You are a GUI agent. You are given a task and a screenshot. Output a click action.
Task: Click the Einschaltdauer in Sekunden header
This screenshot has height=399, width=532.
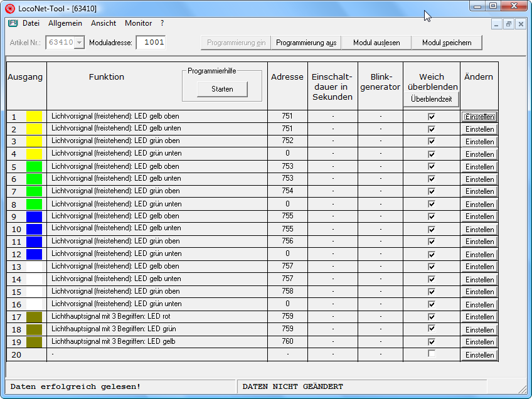pyautogui.click(x=332, y=87)
